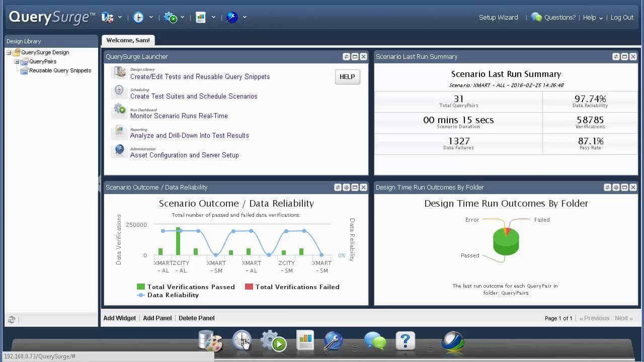
Task: Open the chat bubbles icon in the dock
Action: (375, 341)
